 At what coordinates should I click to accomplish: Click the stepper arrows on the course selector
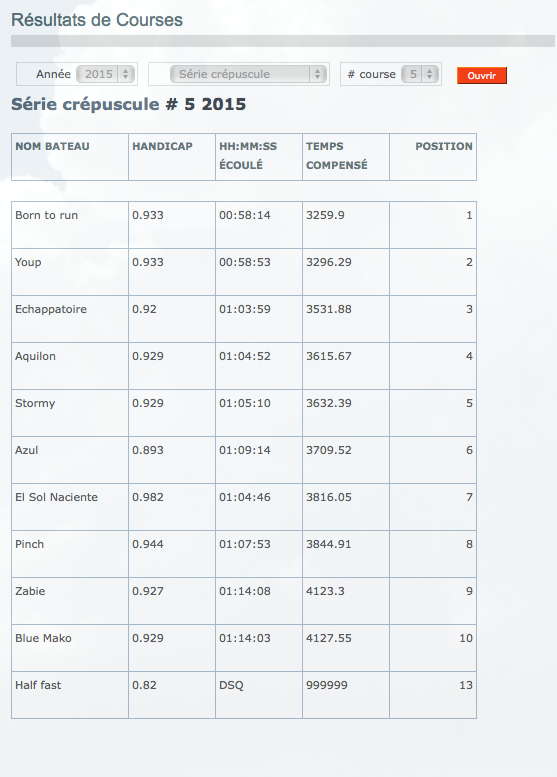(x=430, y=74)
